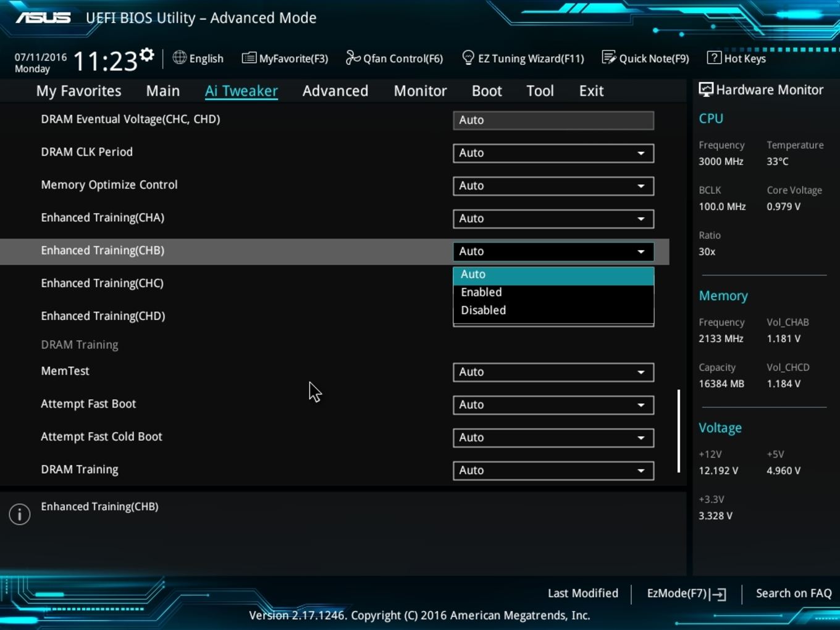Open Enhanced Training(CHA) dropdown
Image resolution: width=840 pixels, height=630 pixels.
tap(553, 219)
